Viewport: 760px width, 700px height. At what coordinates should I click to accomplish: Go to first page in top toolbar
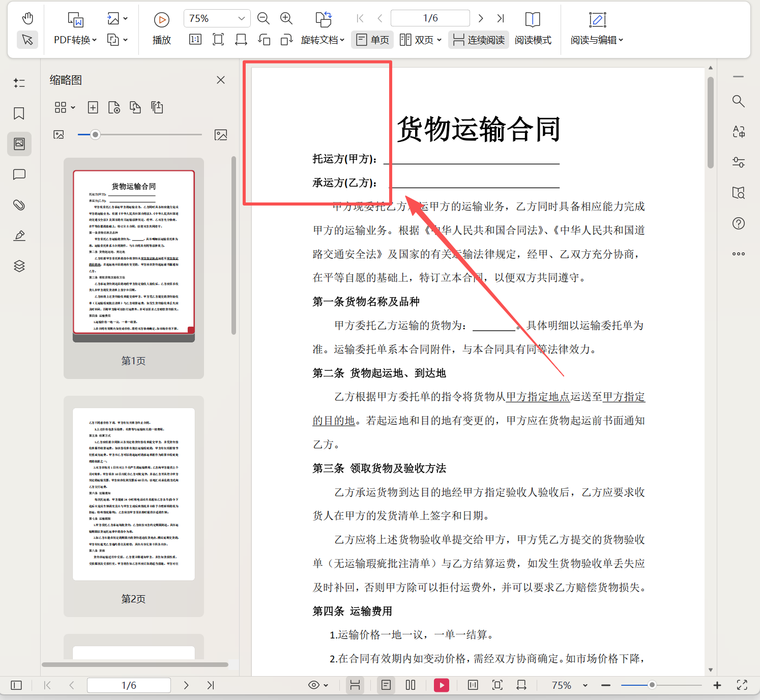[360, 18]
